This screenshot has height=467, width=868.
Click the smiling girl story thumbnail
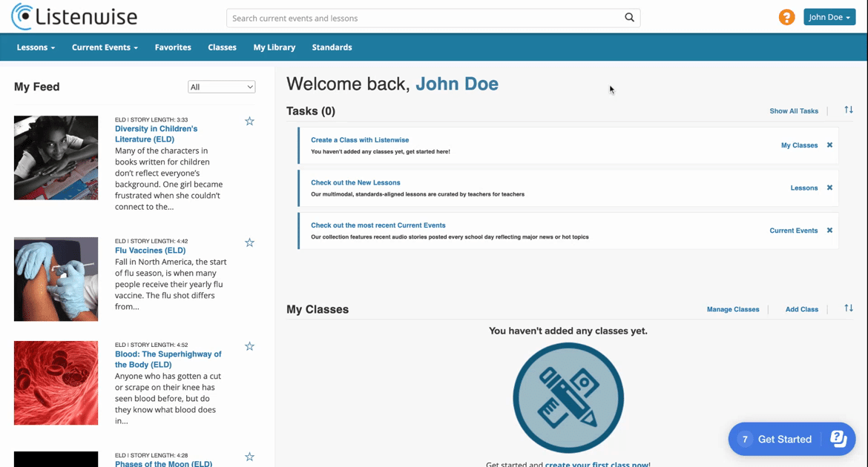click(56, 158)
